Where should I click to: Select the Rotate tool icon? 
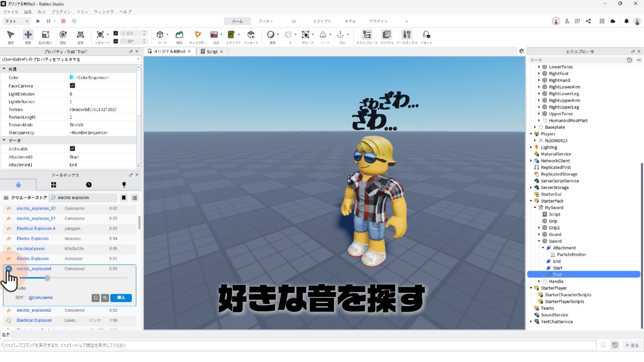(x=63, y=35)
